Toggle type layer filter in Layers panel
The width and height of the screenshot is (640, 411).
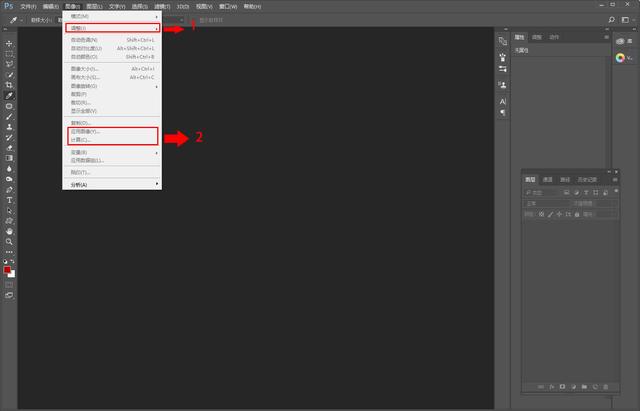point(586,193)
